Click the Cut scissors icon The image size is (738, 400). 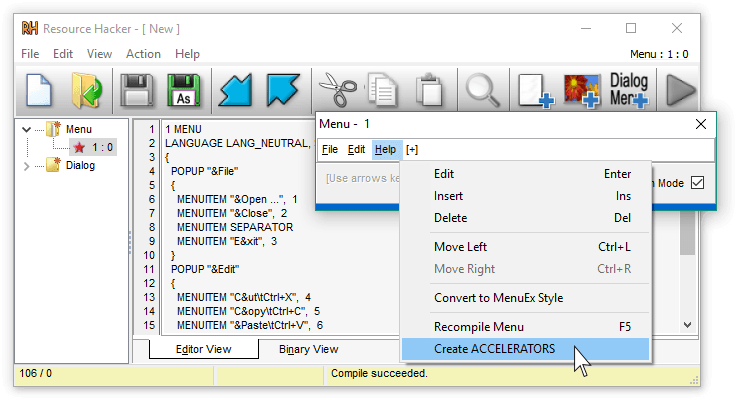338,91
